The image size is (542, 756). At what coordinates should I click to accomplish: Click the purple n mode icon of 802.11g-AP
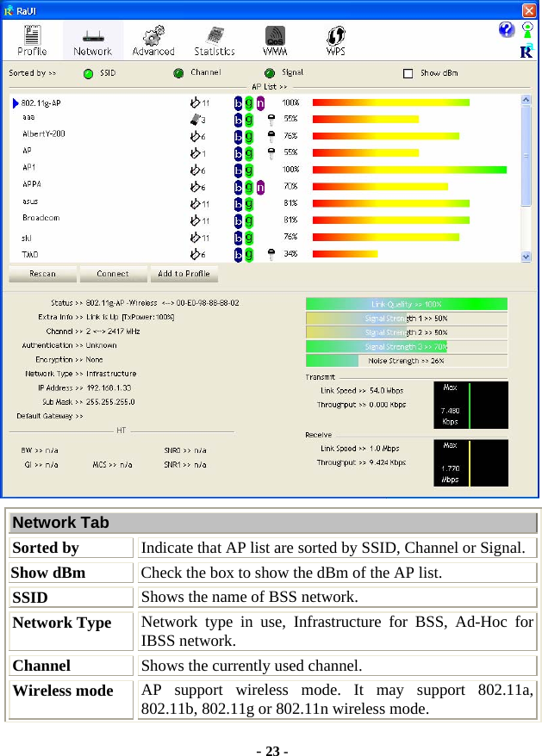260,103
